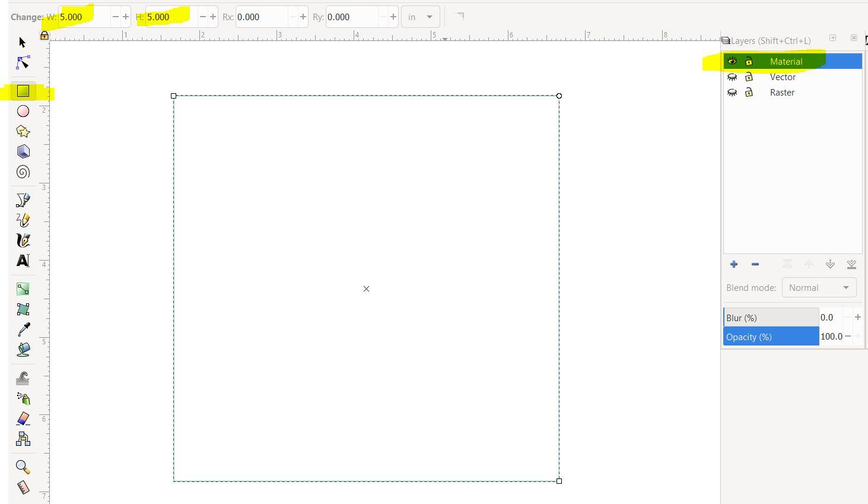Select the Eraser tool
Screen dimensions: 868x504
click(23, 419)
